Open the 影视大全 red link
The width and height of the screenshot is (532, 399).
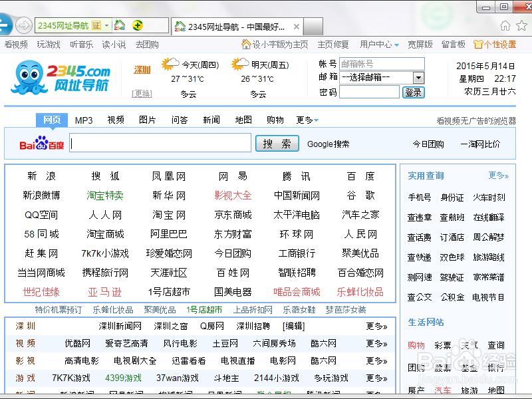pos(233,196)
